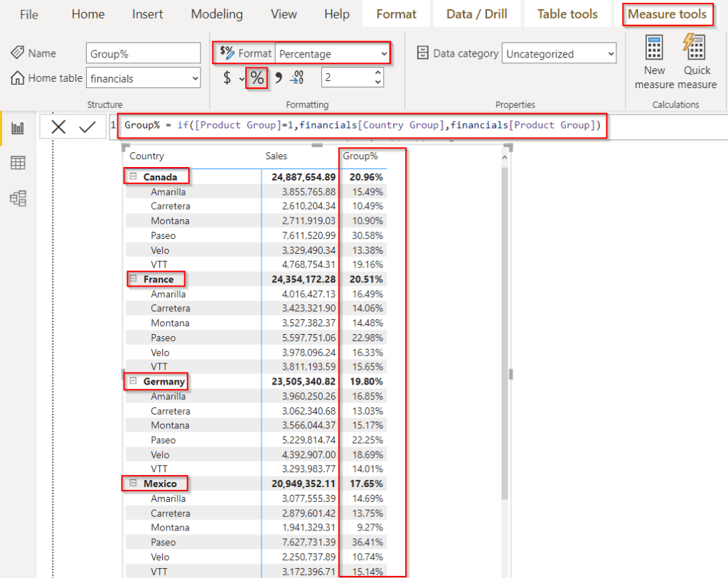Click the Name tag icon
The height and width of the screenshot is (578, 728).
click(17, 53)
